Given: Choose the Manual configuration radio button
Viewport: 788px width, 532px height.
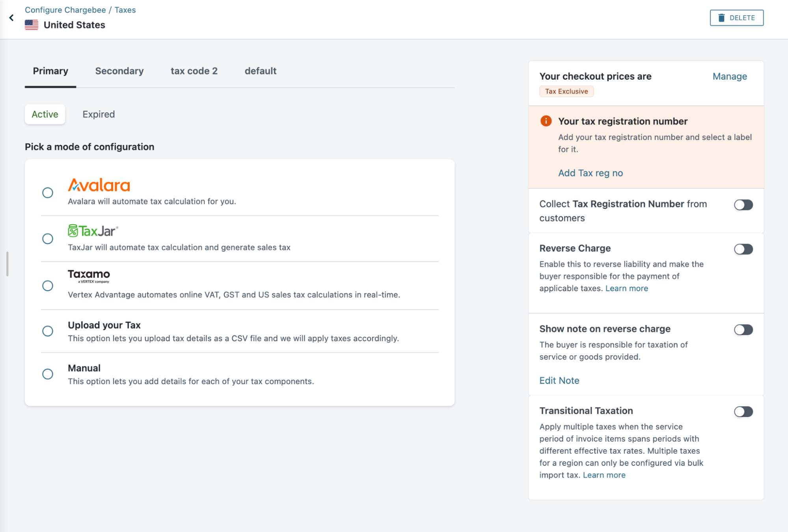Looking at the screenshot, I should click(x=48, y=374).
